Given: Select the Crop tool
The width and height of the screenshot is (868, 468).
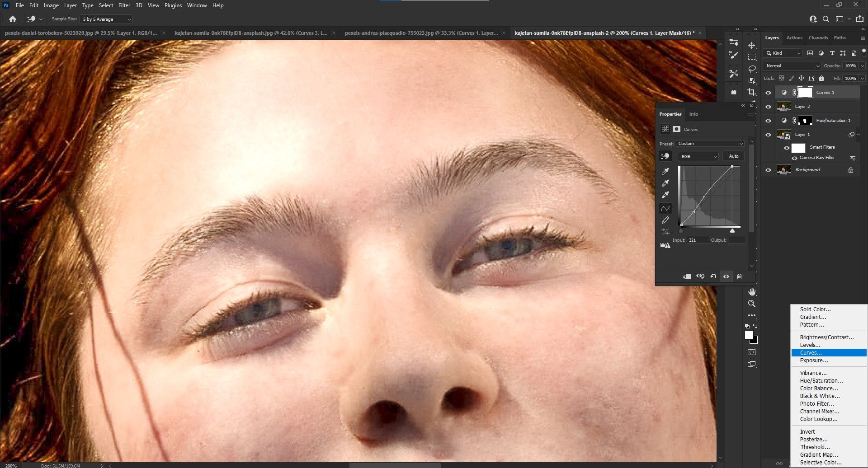Looking at the screenshot, I should (752, 92).
